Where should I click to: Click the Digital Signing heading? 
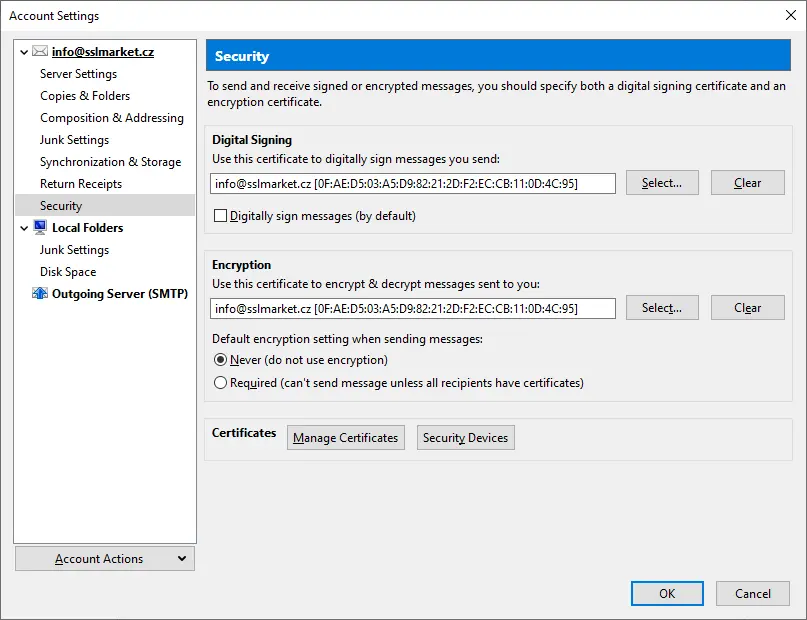pos(252,140)
